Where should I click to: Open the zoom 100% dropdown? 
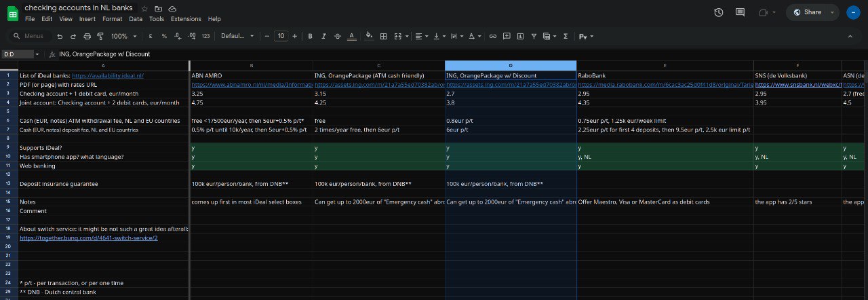pyautogui.click(x=123, y=36)
